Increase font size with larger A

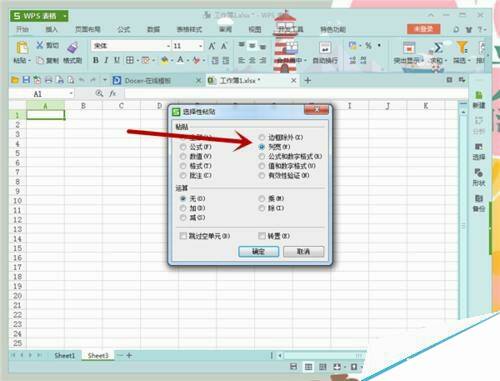212,46
